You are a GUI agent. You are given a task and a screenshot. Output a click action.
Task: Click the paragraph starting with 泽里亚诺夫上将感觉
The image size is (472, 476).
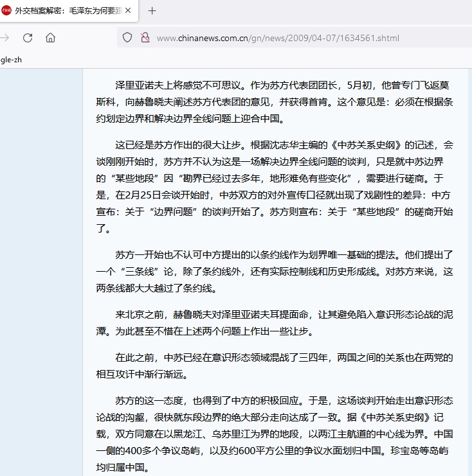pos(275,101)
